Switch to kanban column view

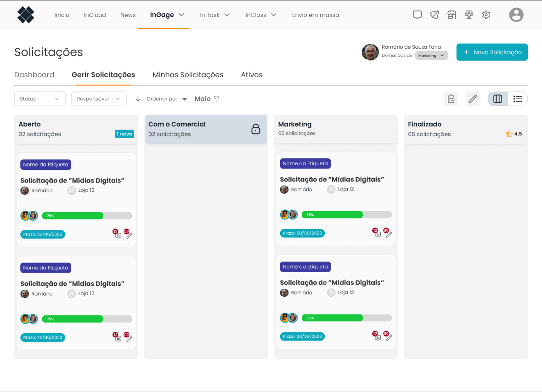point(498,99)
